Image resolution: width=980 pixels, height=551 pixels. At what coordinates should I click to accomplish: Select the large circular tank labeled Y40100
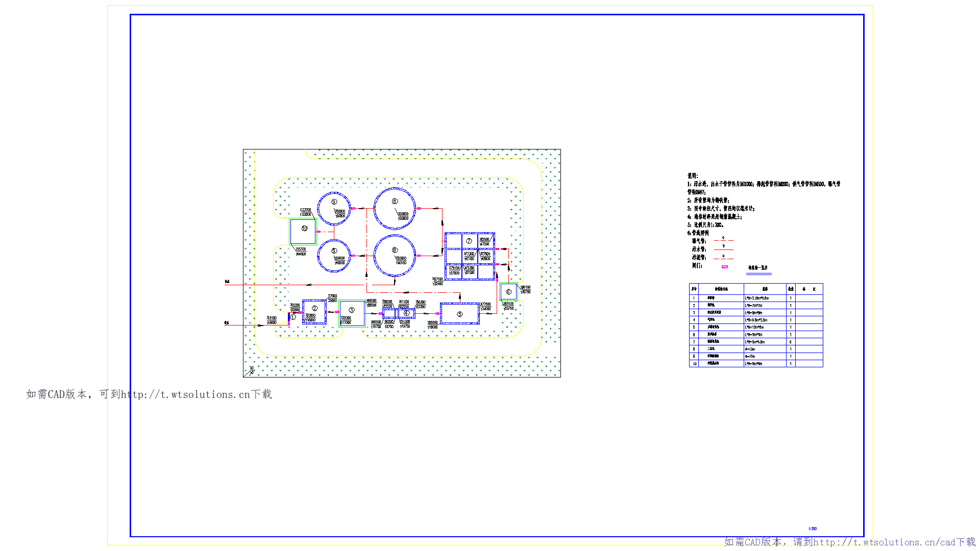click(395, 255)
